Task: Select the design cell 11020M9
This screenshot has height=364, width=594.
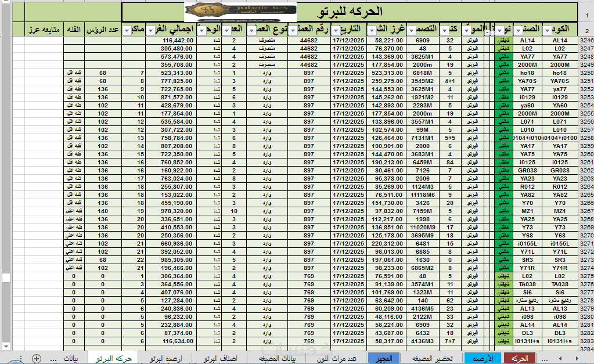Action: coord(423,228)
